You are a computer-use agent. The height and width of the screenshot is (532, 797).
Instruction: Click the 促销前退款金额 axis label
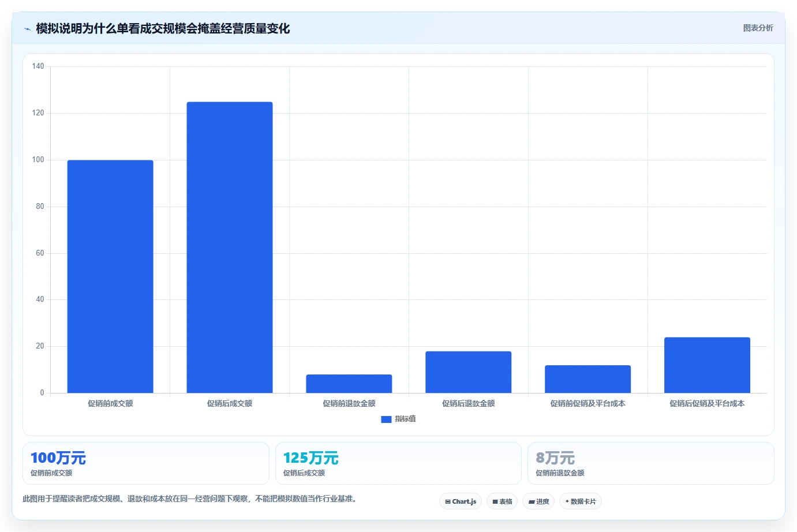click(x=349, y=403)
